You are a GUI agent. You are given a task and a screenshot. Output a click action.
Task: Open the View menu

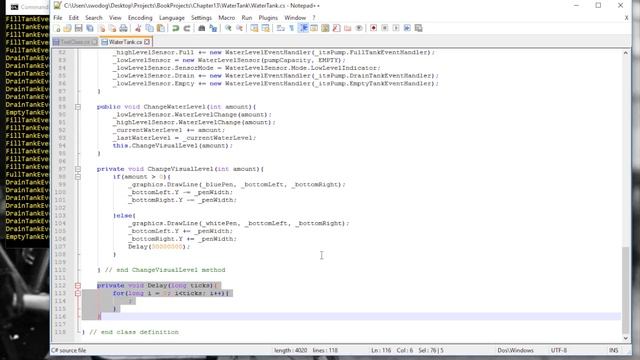(x=115, y=18)
